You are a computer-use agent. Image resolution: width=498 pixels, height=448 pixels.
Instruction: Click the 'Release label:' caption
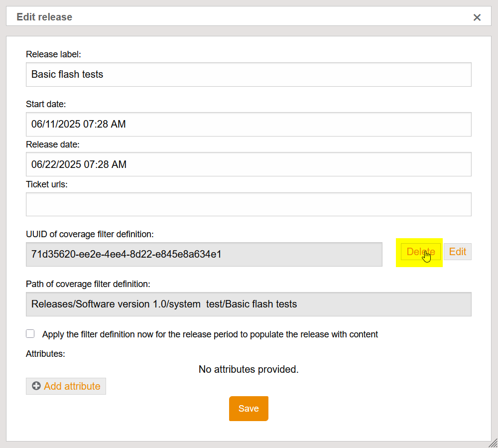[x=53, y=54]
